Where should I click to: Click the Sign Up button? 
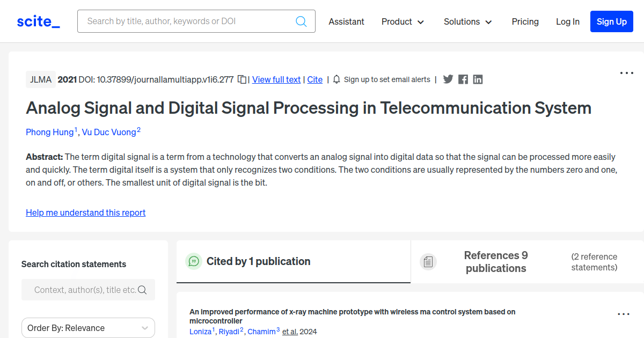(612, 21)
